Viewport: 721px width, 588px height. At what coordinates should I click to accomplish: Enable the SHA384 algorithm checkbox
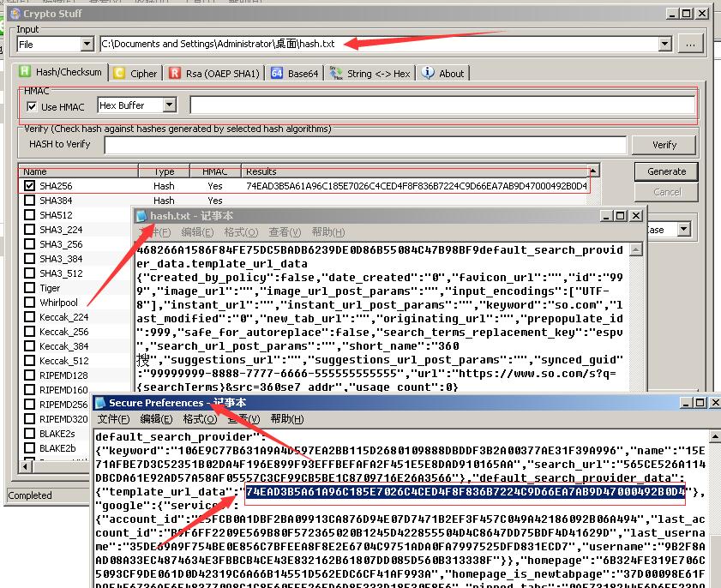[x=30, y=201]
